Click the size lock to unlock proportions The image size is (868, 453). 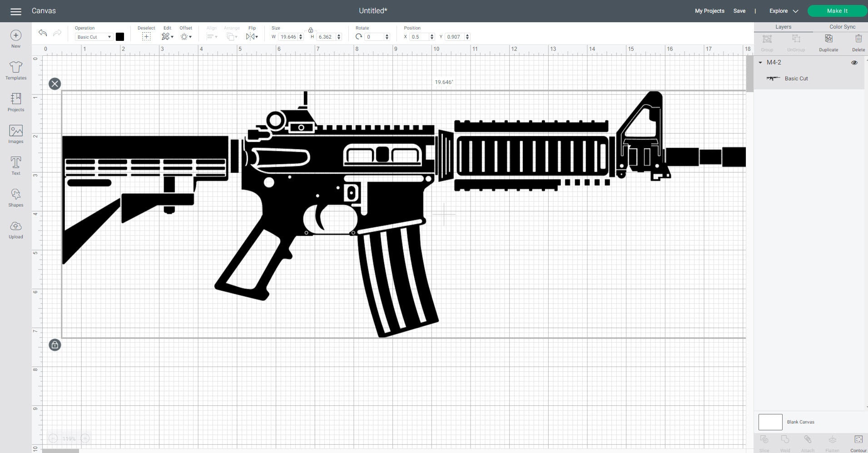(x=311, y=30)
